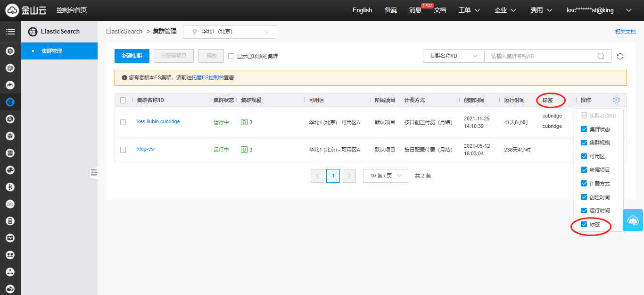Click the refresh icon beside search box

620,56
